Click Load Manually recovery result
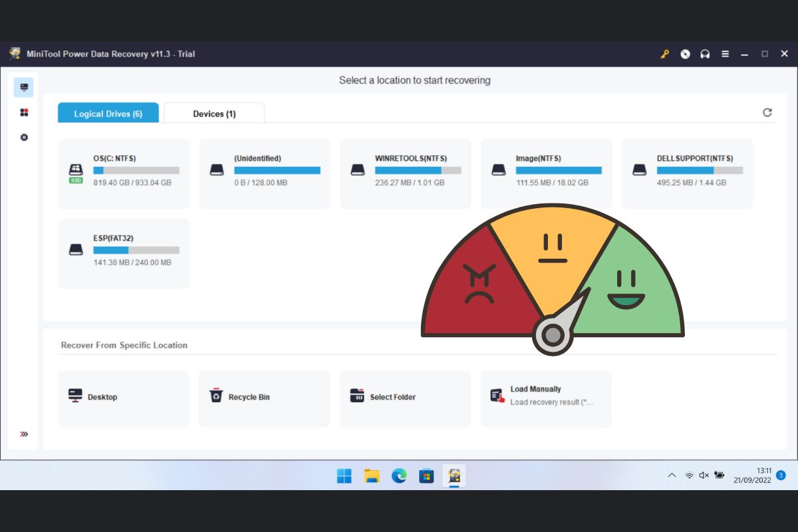The width and height of the screenshot is (798, 532). 546,398
